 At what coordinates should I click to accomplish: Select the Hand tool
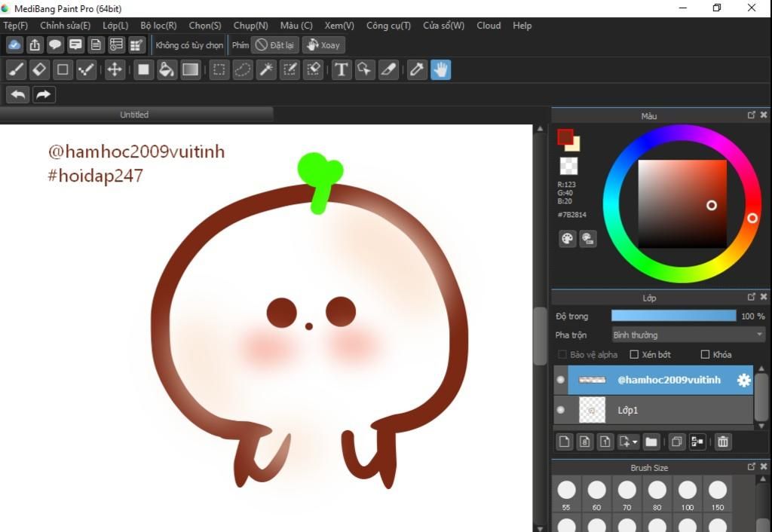(440, 69)
